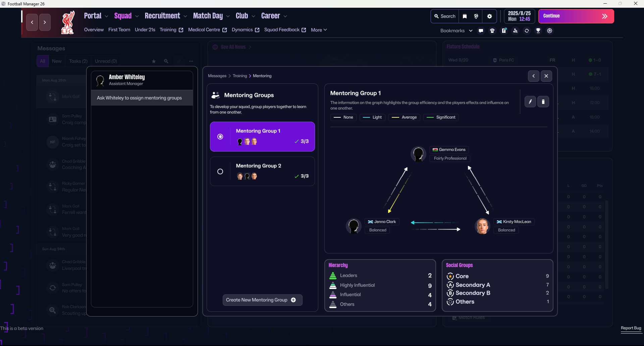Click the edit pencil for Mentoring Group 1
644x346 pixels.
pyautogui.click(x=530, y=102)
